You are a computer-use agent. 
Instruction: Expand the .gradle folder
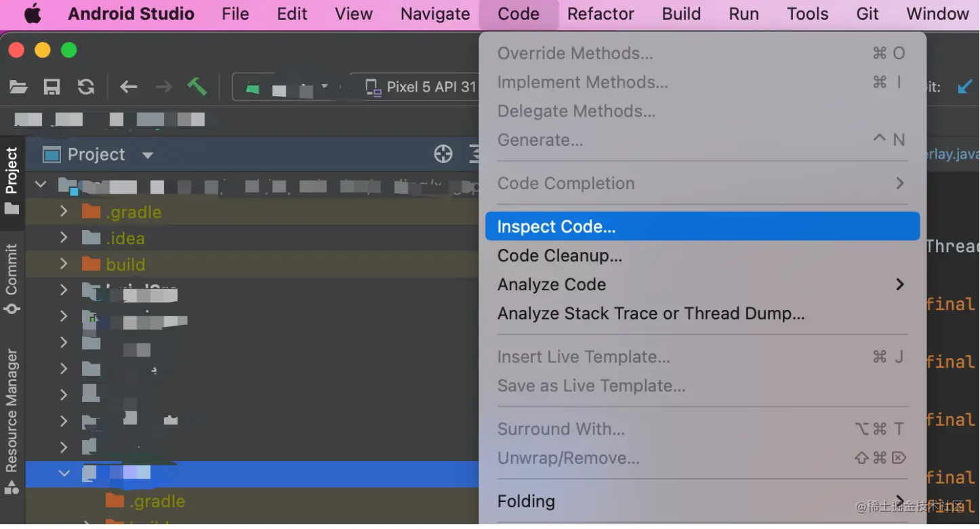click(x=64, y=212)
